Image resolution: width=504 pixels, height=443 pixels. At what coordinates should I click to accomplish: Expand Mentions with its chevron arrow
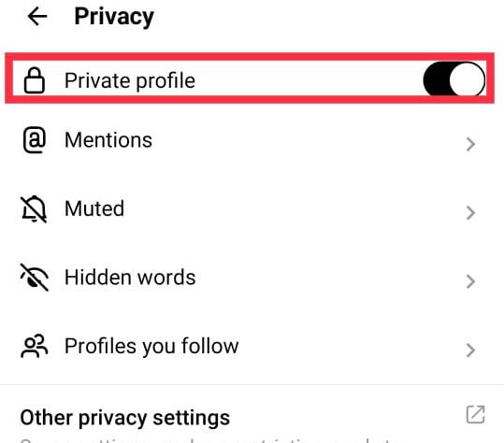coord(470,144)
